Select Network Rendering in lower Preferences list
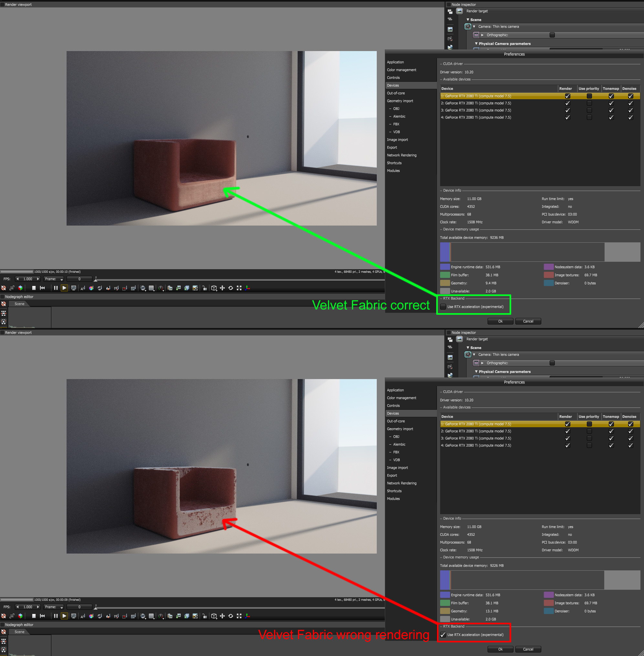The image size is (644, 656). coord(401,483)
